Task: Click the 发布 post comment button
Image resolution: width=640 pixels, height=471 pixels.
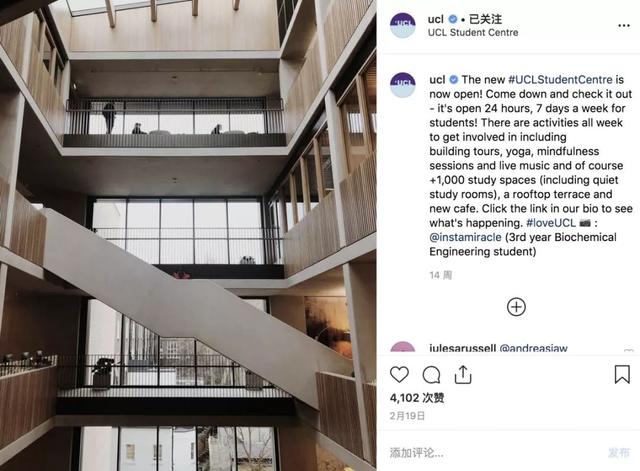Action: (619, 453)
